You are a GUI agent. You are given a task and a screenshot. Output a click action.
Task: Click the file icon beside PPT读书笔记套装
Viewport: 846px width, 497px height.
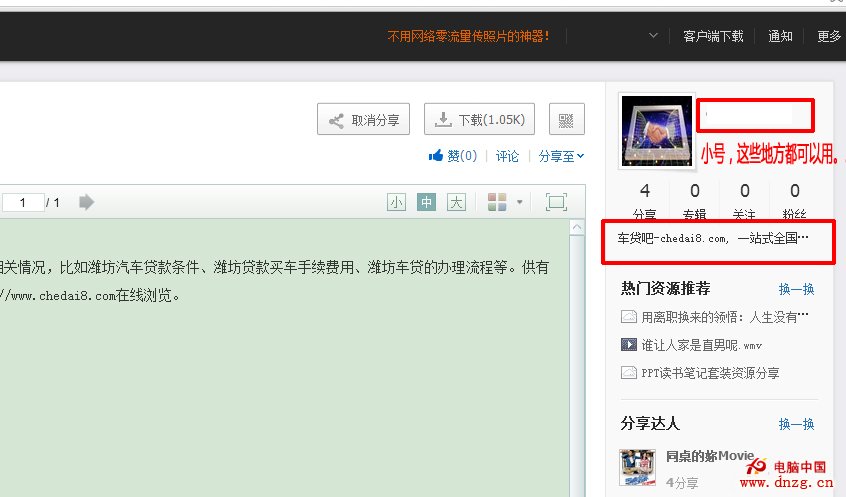[x=629, y=372]
